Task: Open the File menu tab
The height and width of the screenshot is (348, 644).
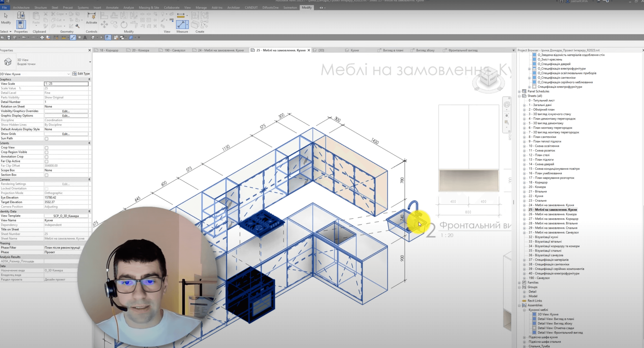Action: click(4, 7)
